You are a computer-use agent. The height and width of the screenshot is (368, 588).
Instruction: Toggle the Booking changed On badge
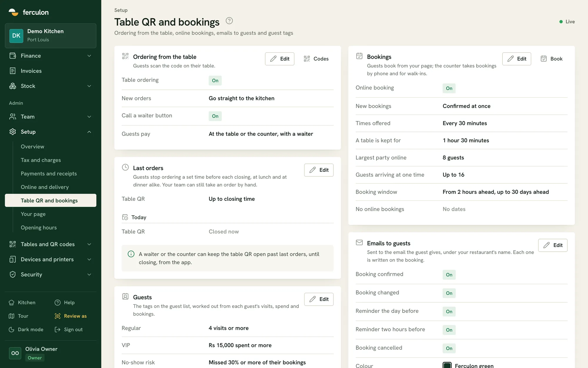coord(449,293)
